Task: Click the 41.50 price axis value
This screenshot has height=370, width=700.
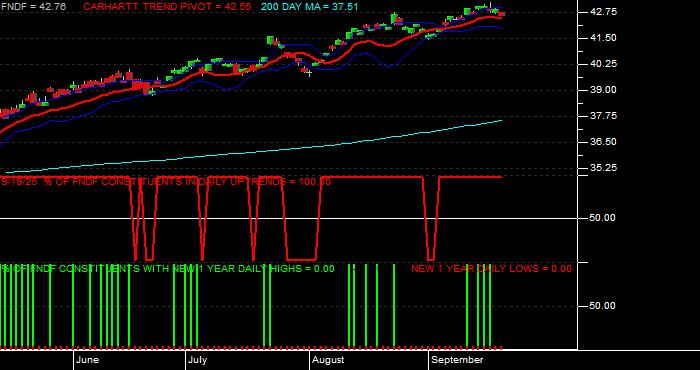Action: [x=603, y=38]
